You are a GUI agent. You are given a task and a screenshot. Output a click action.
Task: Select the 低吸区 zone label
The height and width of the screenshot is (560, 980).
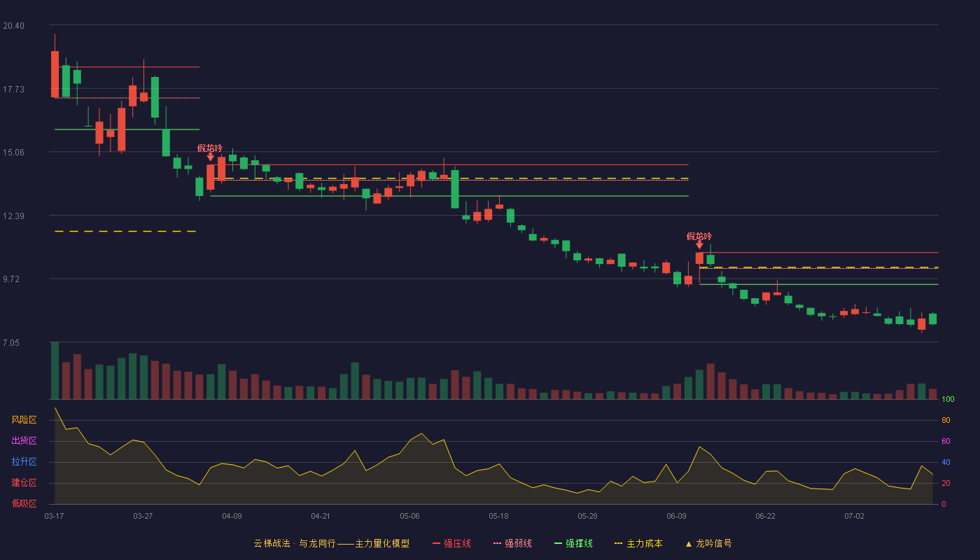(x=24, y=503)
